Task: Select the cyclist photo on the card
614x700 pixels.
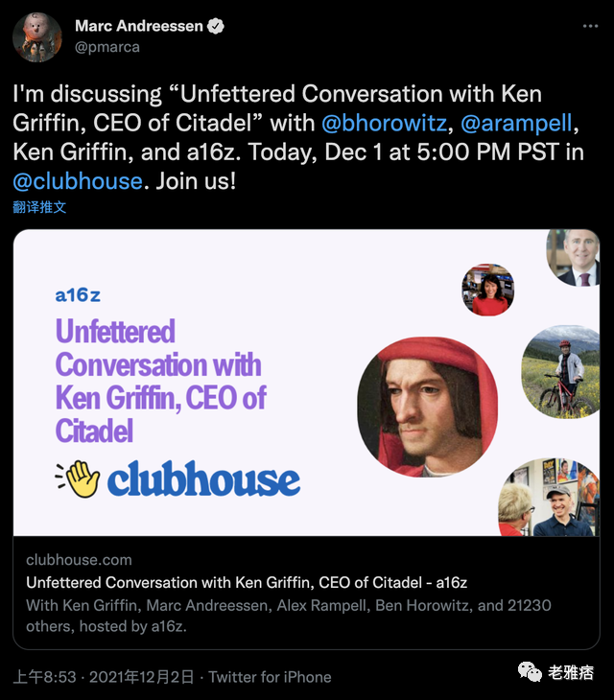Action: [x=564, y=370]
